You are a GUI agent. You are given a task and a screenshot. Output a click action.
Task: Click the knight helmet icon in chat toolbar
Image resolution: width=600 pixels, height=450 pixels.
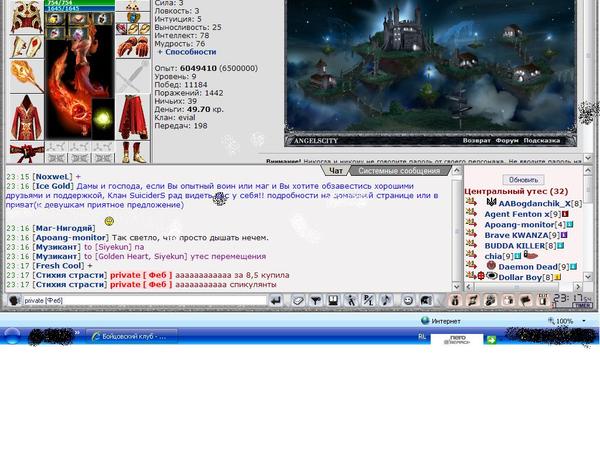[x=426, y=301]
